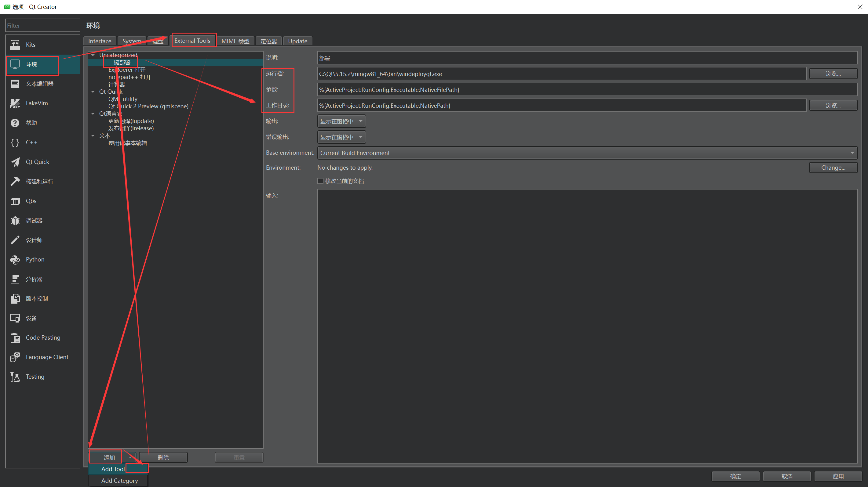The width and height of the screenshot is (868, 487).
Task: Click the 输入 text area
Action: (587, 326)
